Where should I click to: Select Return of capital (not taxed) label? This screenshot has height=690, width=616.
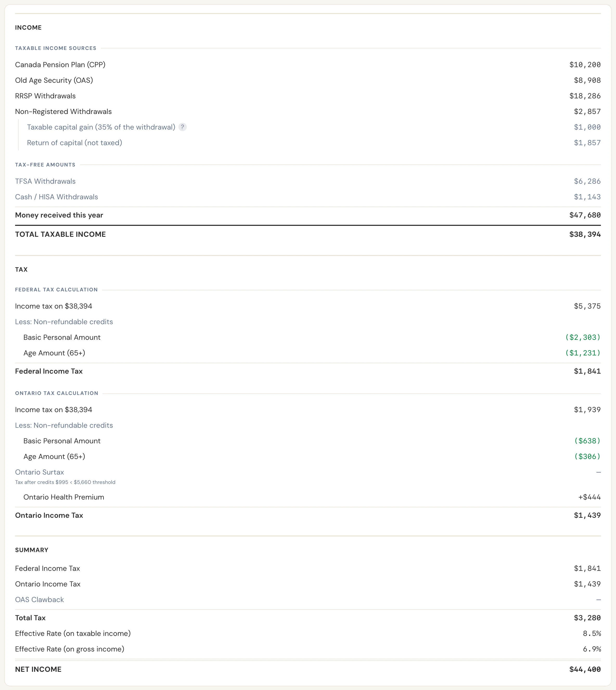click(74, 143)
